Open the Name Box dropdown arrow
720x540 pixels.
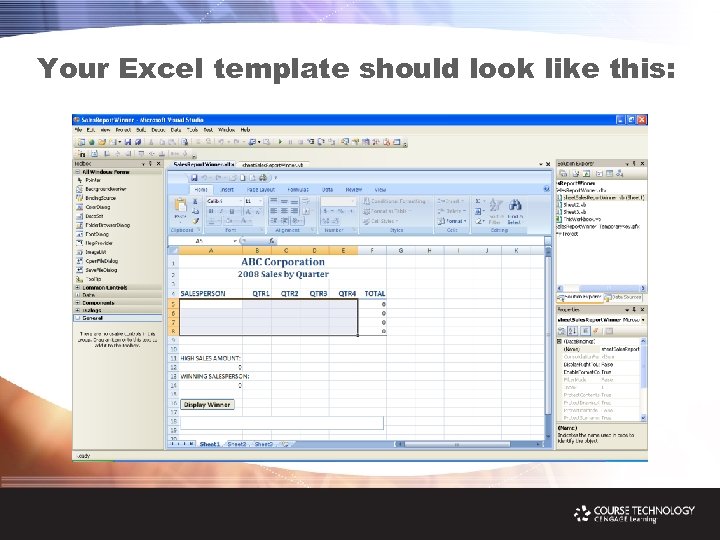tap(235, 241)
